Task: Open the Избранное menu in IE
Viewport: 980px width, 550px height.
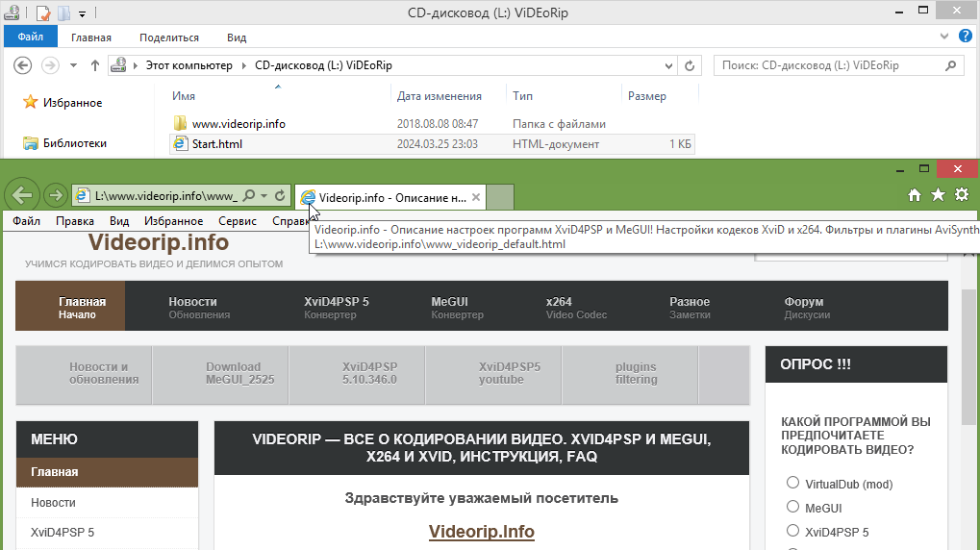Action: click(173, 221)
